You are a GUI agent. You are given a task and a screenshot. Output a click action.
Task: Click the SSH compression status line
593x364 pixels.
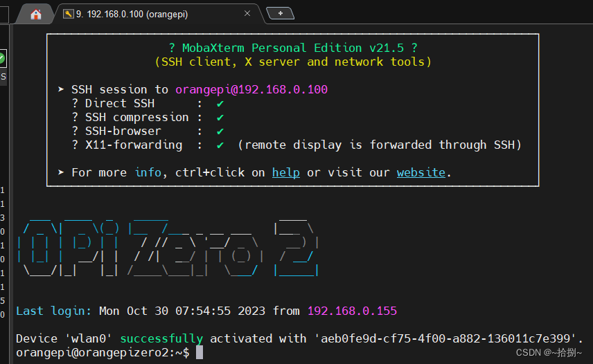tap(148, 118)
